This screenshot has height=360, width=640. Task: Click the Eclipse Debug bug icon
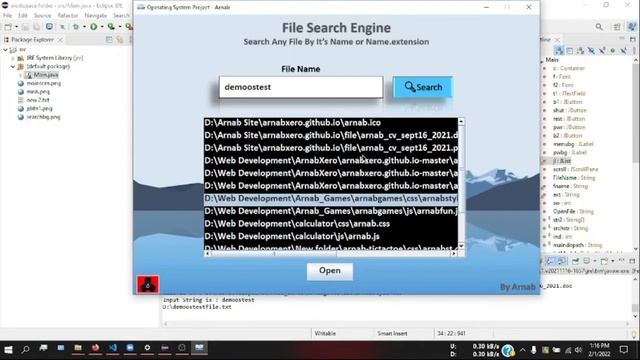(76, 27)
